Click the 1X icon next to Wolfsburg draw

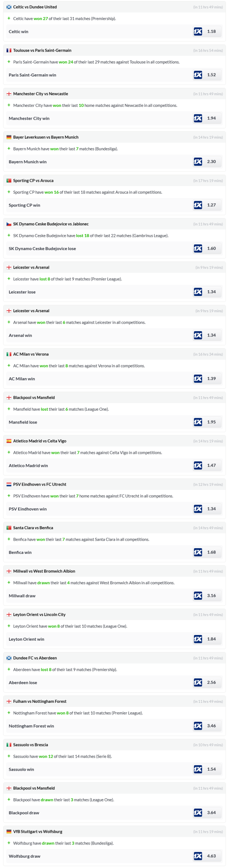pos(198,856)
